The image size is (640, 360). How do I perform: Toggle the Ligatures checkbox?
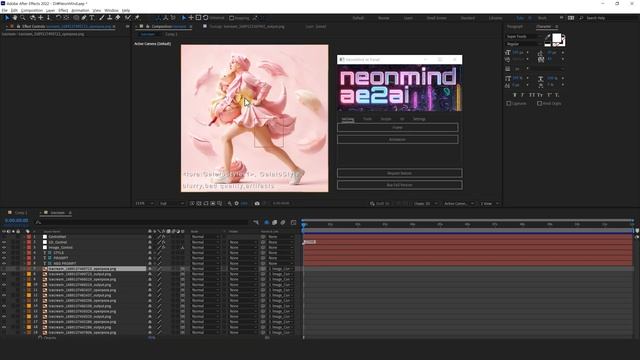(509, 104)
